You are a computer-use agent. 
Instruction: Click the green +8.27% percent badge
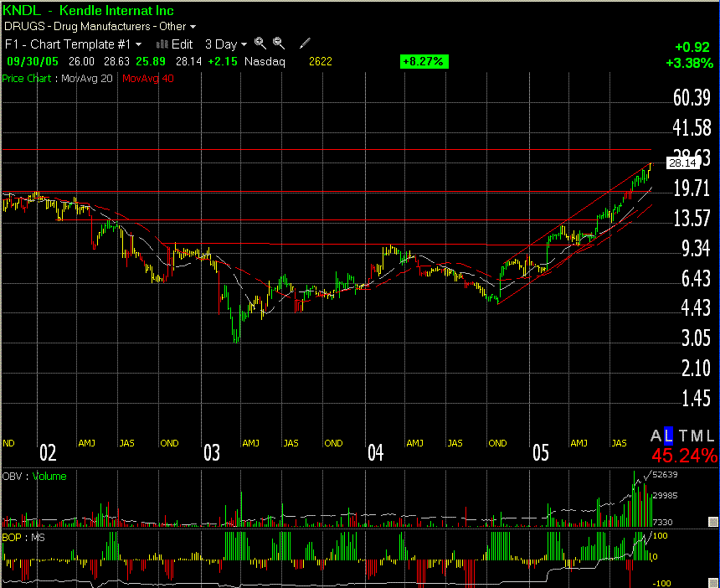424,61
